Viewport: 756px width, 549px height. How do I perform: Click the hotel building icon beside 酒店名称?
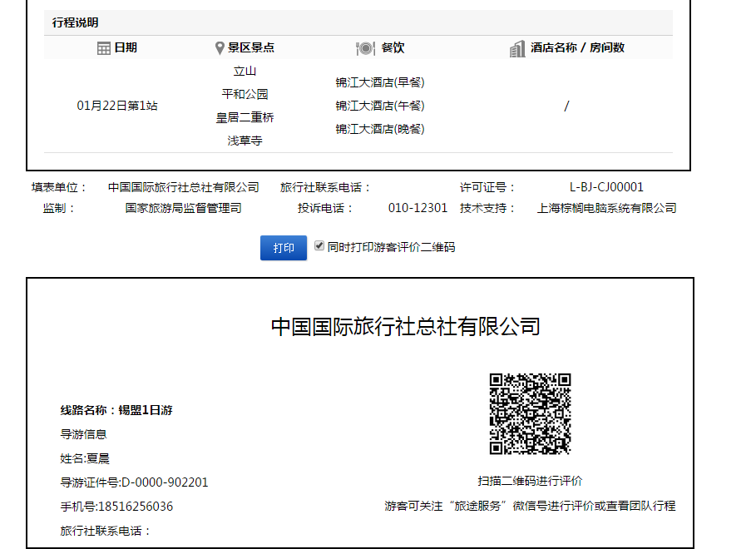pyautogui.click(x=517, y=48)
